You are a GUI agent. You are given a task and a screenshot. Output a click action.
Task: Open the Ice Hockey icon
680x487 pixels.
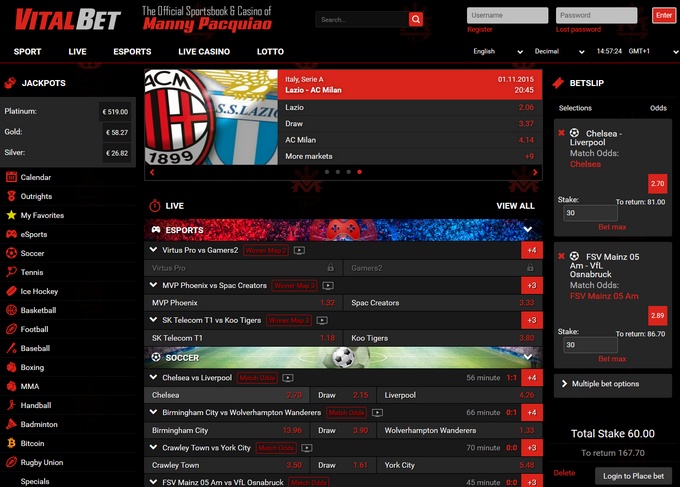coord(11,291)
